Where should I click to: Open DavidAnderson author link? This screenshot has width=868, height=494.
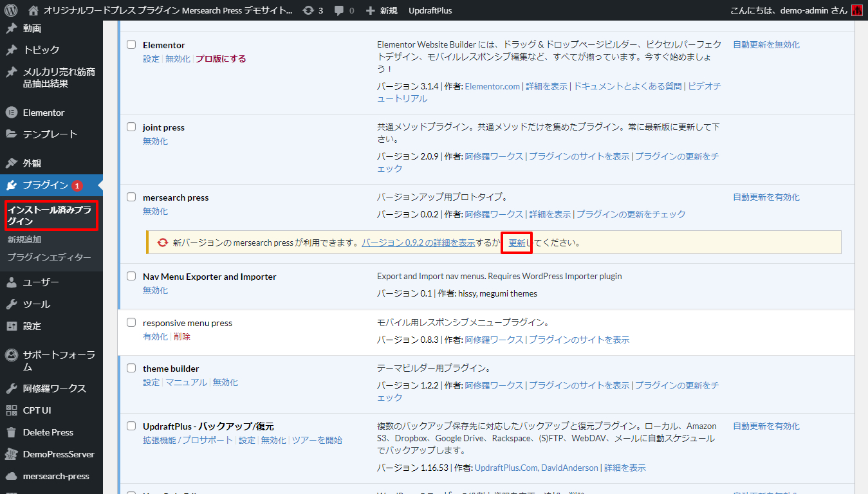[570, 468]
